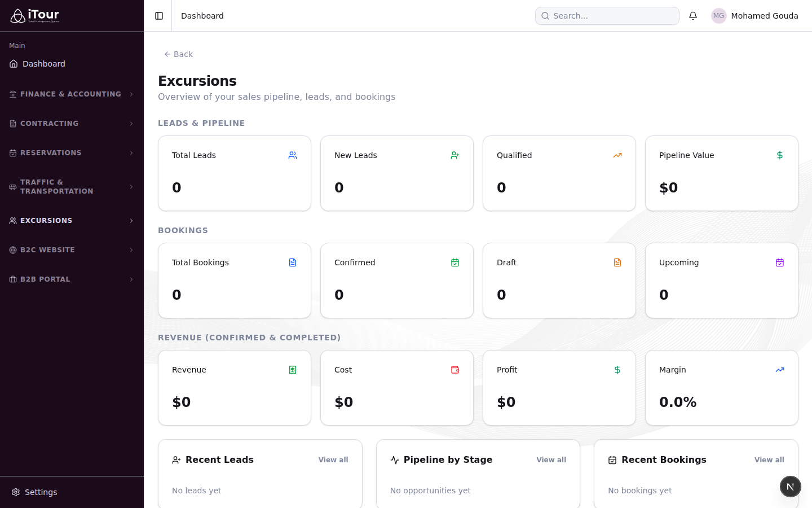
Task: Click the Total Leads users icon
Action: tap(293, 155)
